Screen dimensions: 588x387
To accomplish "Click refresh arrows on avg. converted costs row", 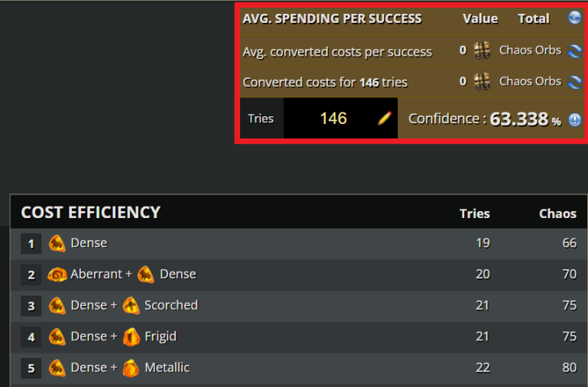I will pyautogui.click(x=574, y=50).
